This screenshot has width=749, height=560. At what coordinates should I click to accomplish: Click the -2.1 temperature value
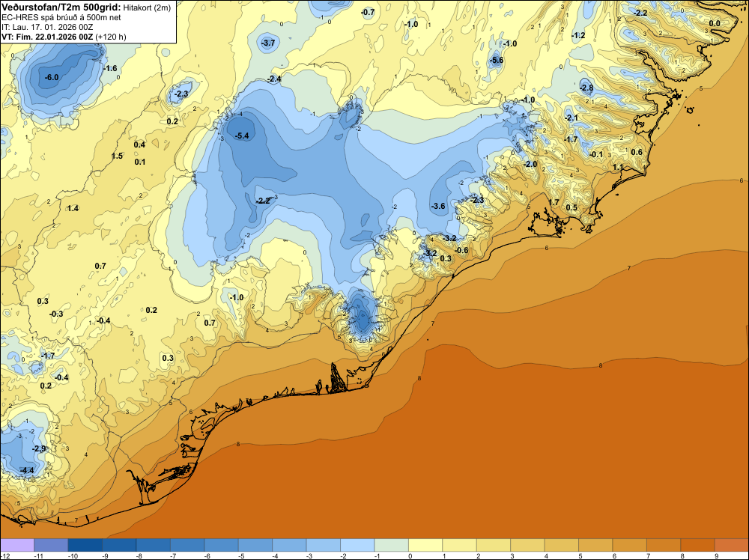tap(571, 118)
